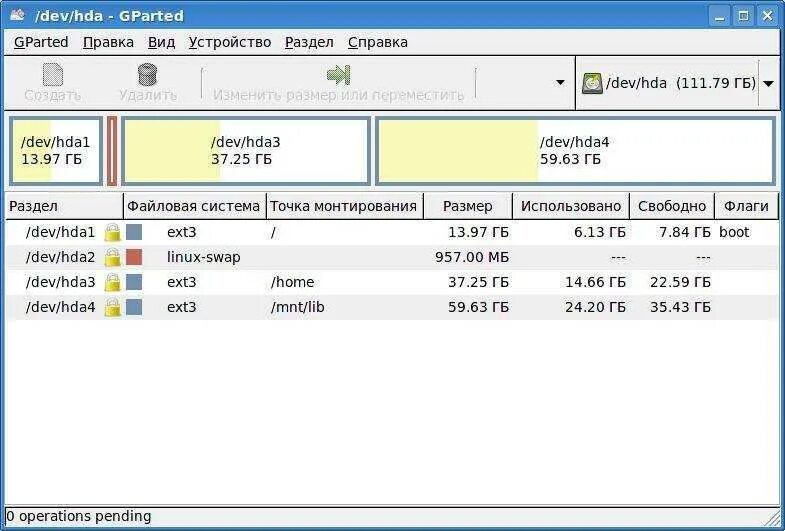This screenshot has height=531, width=785.
Task: Click the hard disk icon beside /dev/hda
Action: (x=592, y=84)
